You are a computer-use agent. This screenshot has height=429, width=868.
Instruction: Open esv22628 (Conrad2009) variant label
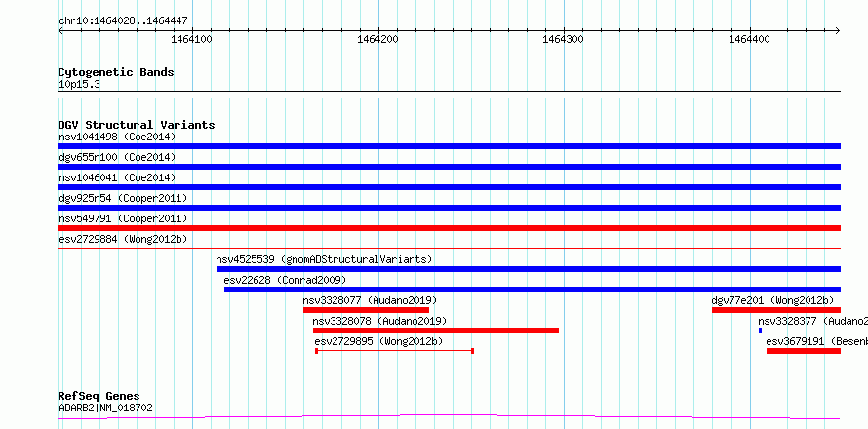point(285,280)
